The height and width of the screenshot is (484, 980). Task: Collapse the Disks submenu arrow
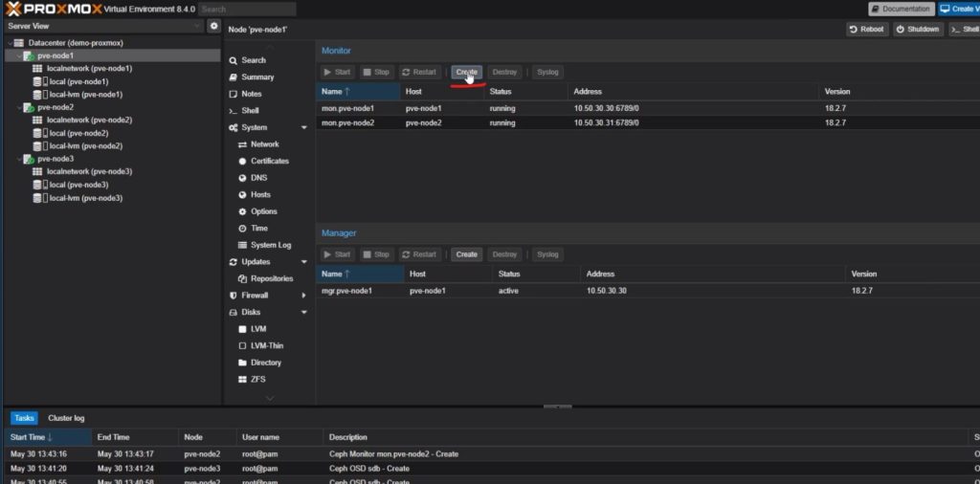(x=304, y=312)
